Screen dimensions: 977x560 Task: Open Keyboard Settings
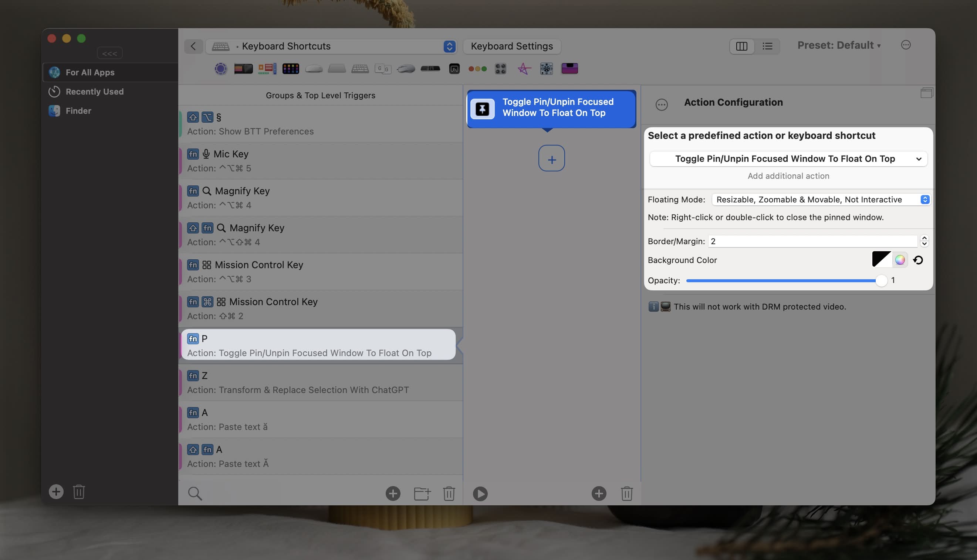click(x=511, y=46)
